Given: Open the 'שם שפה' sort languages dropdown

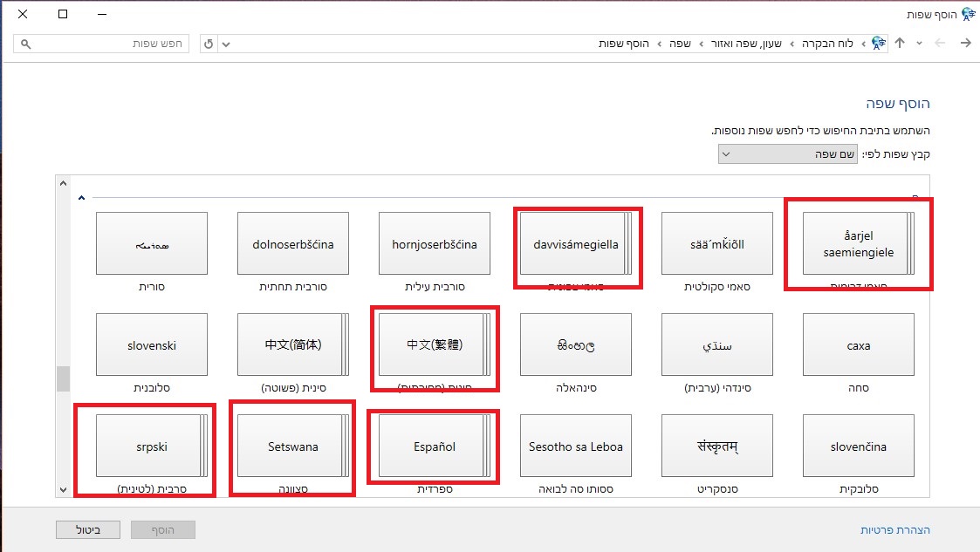Looking at the screenshot, I should click(x=789, y=154).
